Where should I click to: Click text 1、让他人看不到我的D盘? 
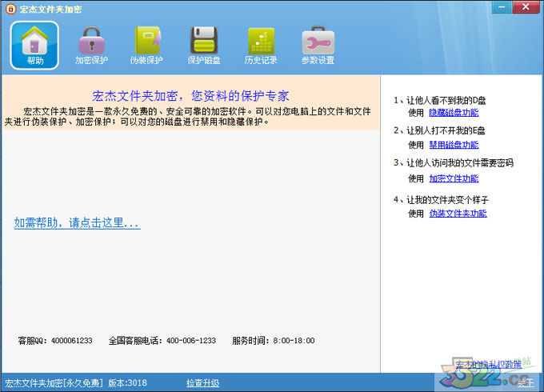pyautogui.click(x=439, y=101)
